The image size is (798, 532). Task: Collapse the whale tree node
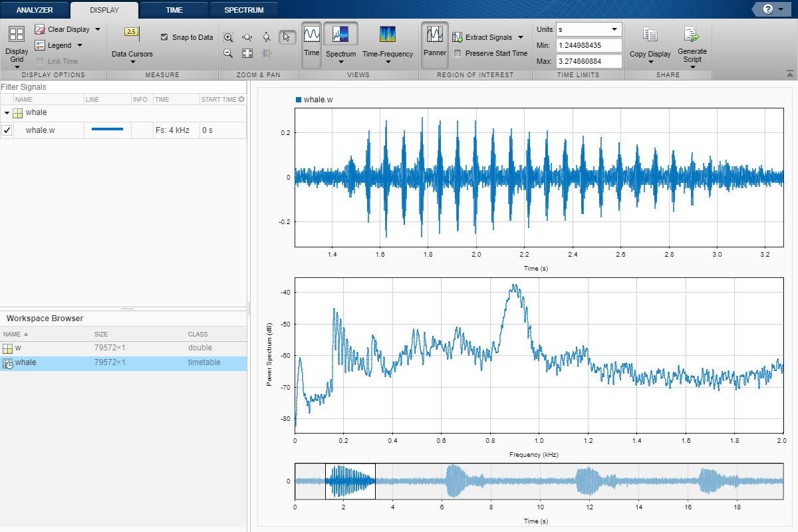click(7, 113)
